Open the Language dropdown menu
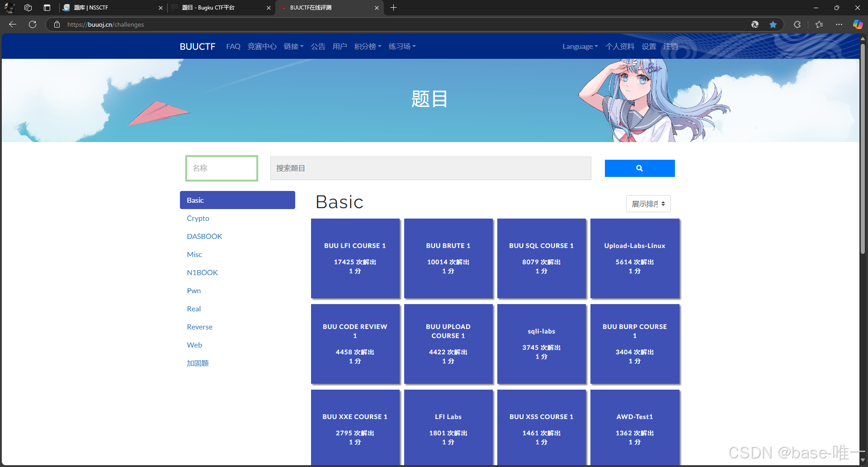Image resolution: width=868 pixels, height=467 pixels. 580,46
